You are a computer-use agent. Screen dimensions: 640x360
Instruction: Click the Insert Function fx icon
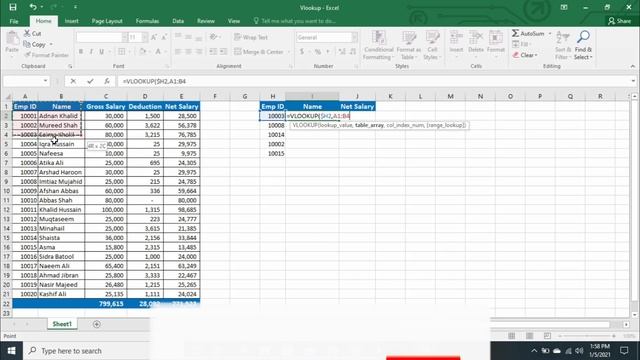[x=107, y=81]
